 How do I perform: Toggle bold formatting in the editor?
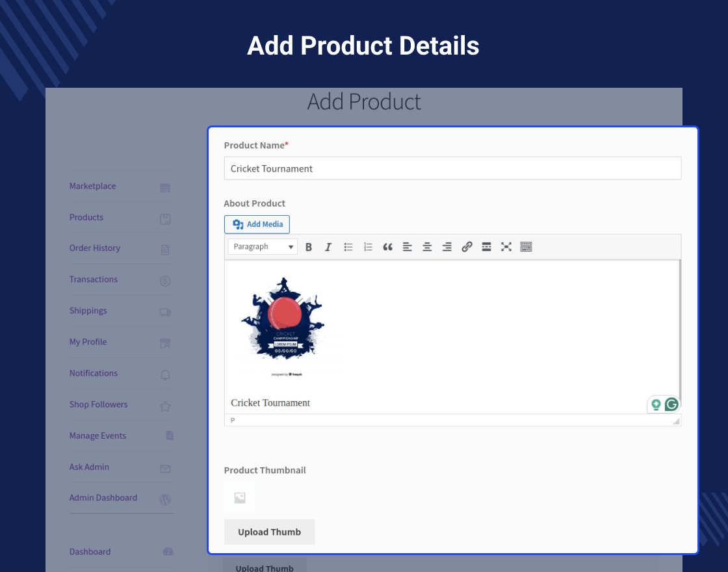pyautogui.click(x=308, y=247)
